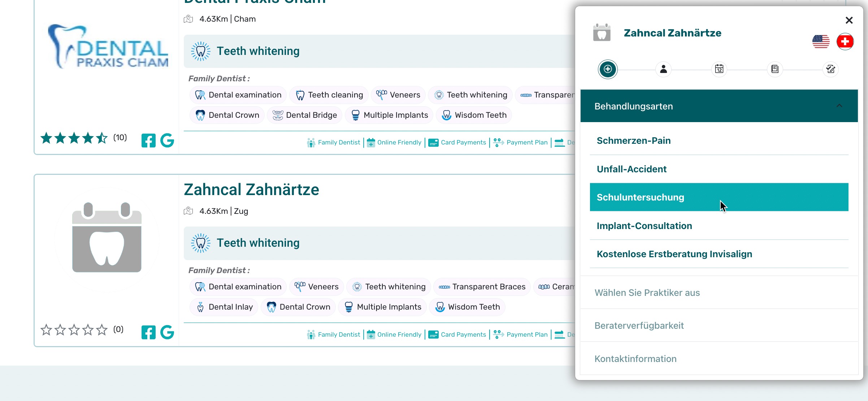Viewport: 868px width, 401px height.
Task: Open Google reviews for Dental Praxis Cham
Action: [x=167, y=141]
